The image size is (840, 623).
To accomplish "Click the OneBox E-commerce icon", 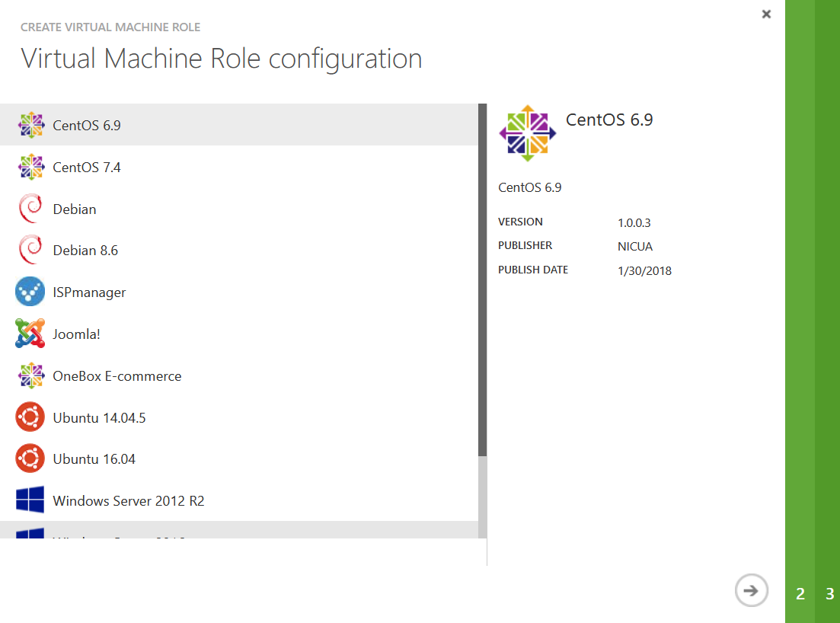I will coord(31,375).
